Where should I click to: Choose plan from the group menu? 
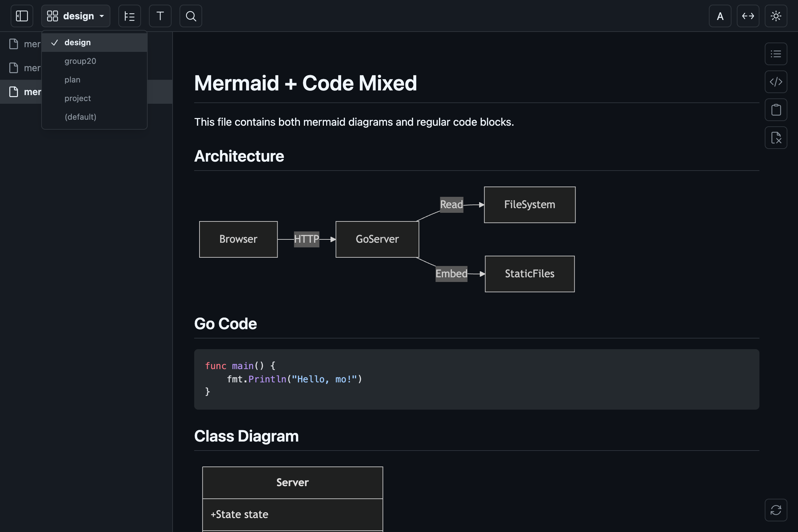[x=94, y=80]
